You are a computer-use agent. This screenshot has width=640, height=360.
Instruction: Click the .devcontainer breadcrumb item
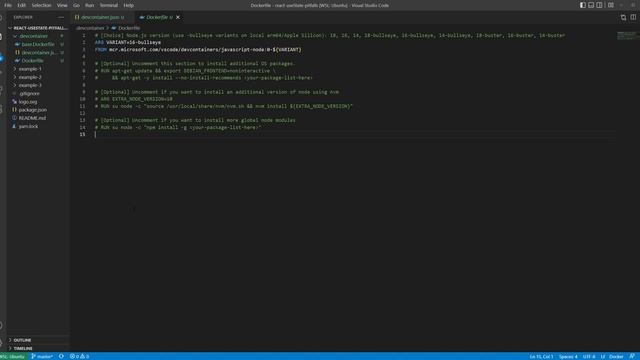click(90, 28)
